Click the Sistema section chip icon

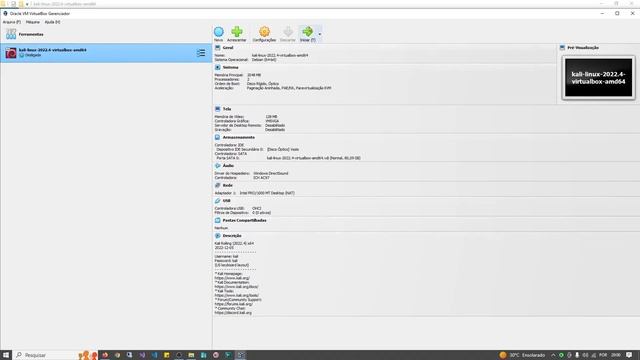click(x=218, y=67)
